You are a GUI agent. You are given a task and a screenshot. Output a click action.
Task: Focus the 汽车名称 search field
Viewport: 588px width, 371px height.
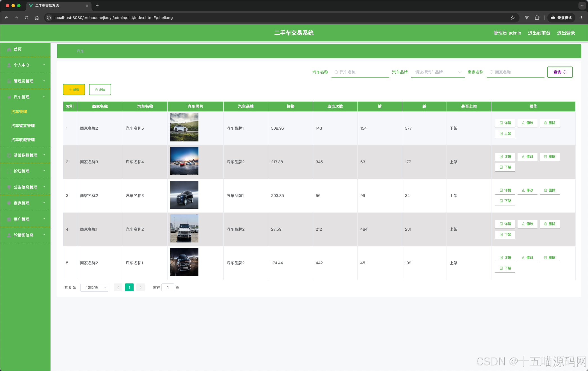coord(360,72)
